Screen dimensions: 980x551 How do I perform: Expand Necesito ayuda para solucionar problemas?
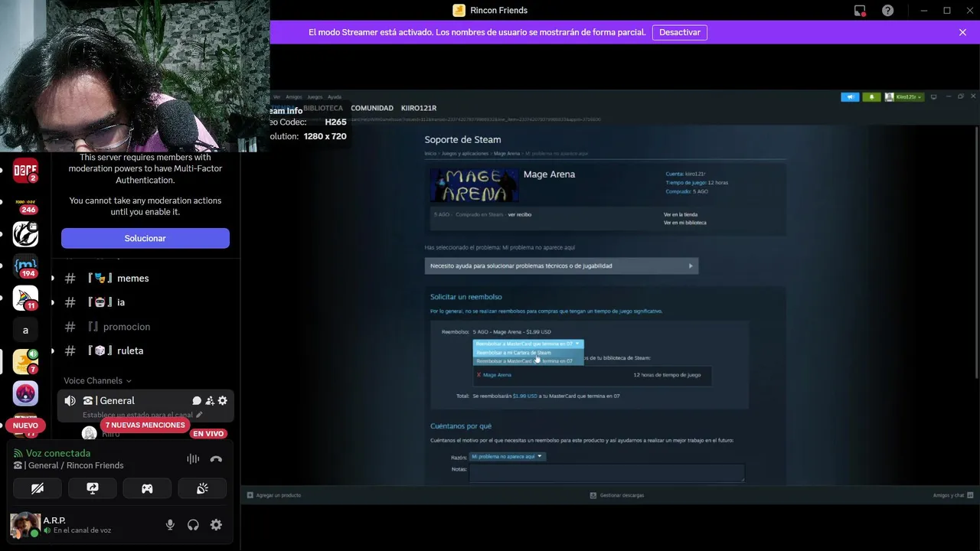pyautogui.click(x=561, y=266)
